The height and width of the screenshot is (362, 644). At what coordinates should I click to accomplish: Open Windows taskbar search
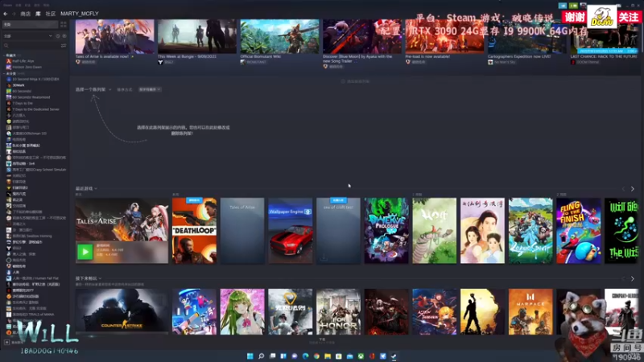pos(261,356)
